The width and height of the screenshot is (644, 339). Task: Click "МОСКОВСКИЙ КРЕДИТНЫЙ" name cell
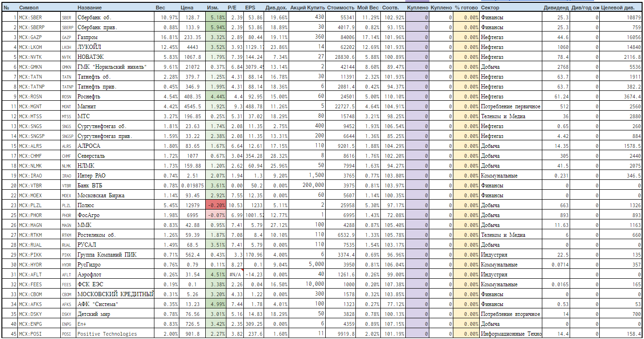coord(115,294)
